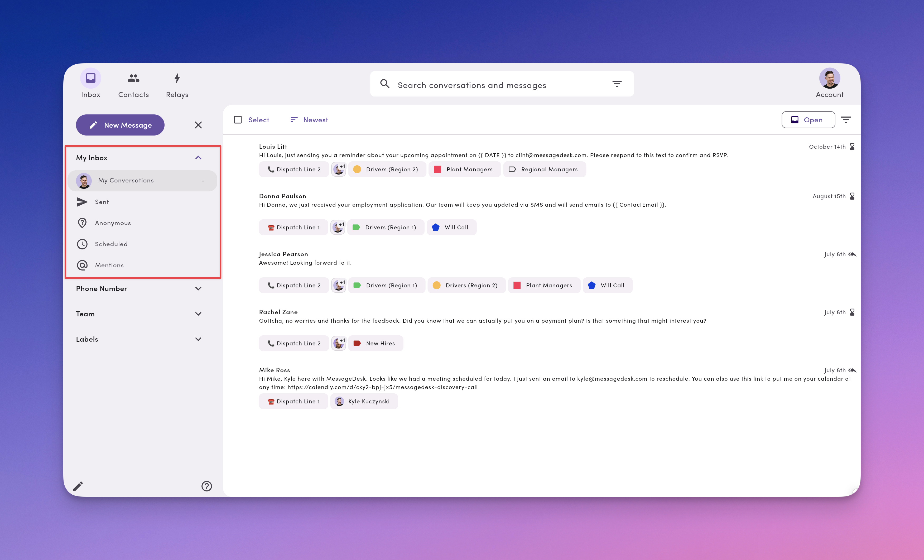Collapse the My Inbox section
The width and height of the screenshot is (924, 560).
pos(198,158)
